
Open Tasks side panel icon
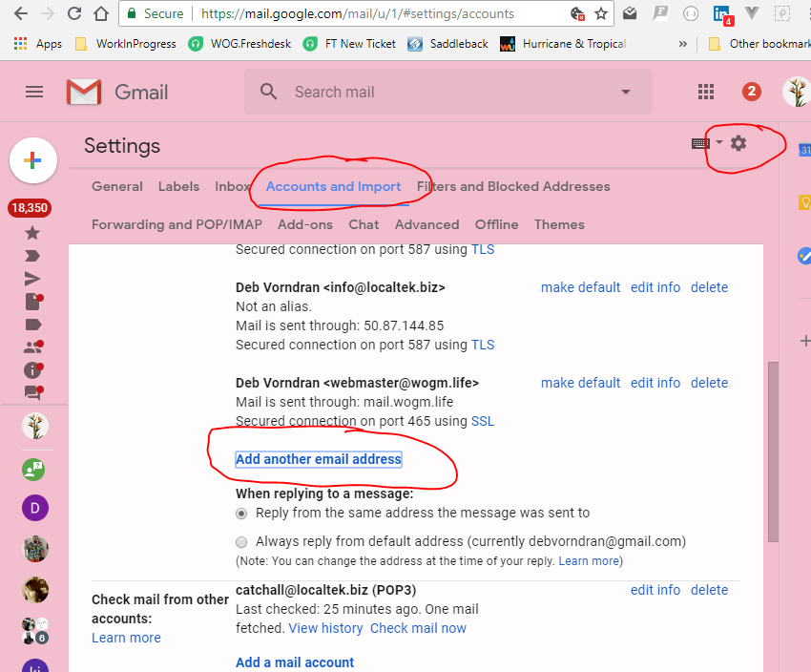804,256
